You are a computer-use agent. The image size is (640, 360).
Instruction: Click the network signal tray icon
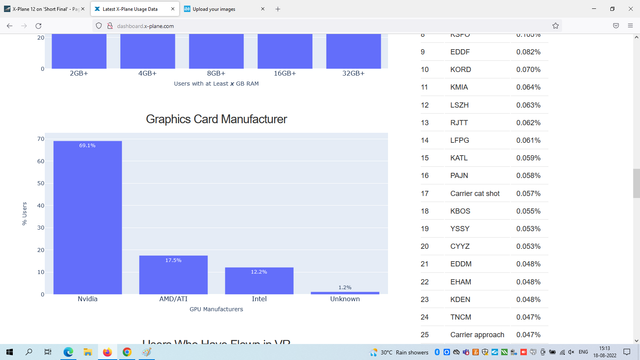562,352
